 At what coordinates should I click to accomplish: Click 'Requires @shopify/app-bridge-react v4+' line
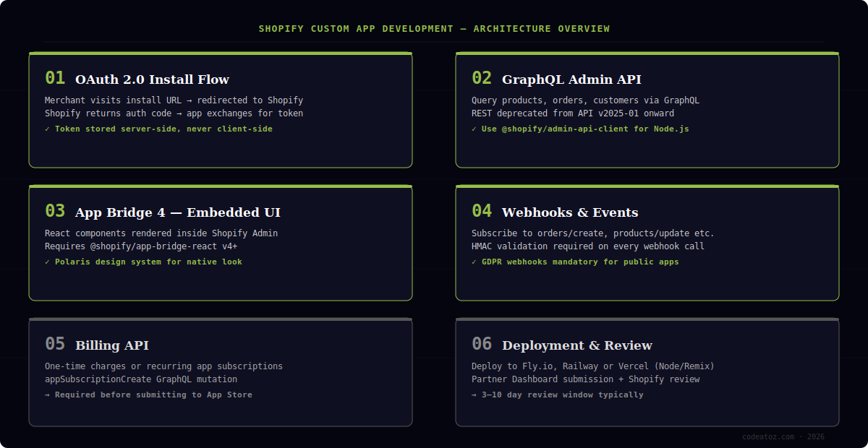pyautogui.click(x=141, y=246)
